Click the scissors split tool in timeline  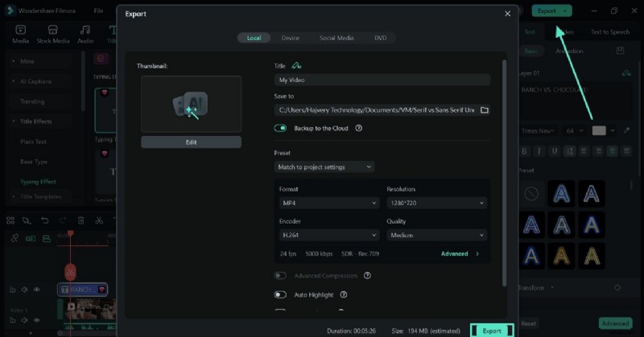[98, 220]
